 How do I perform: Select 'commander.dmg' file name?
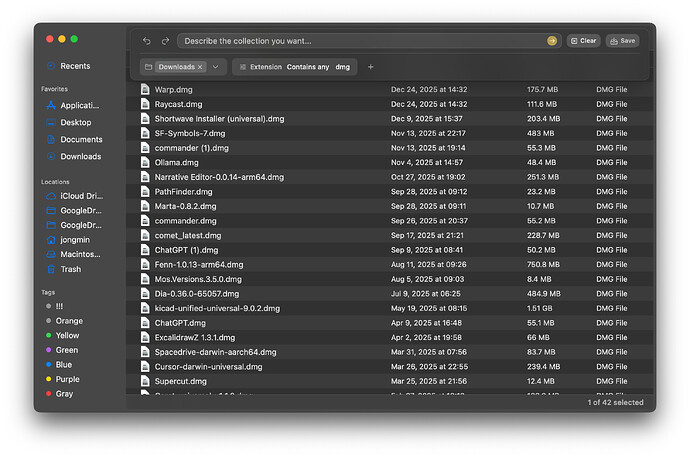(x=185, y=221)
